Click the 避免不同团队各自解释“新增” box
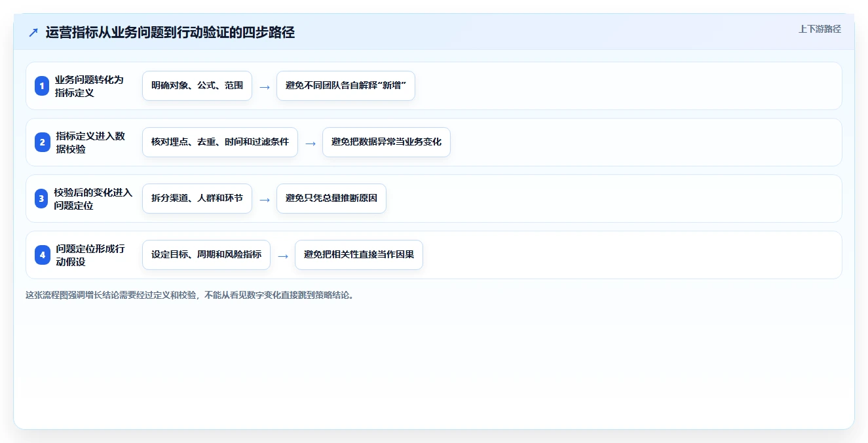The height and width of the screenshot is (443, 868). coord(346,86)
